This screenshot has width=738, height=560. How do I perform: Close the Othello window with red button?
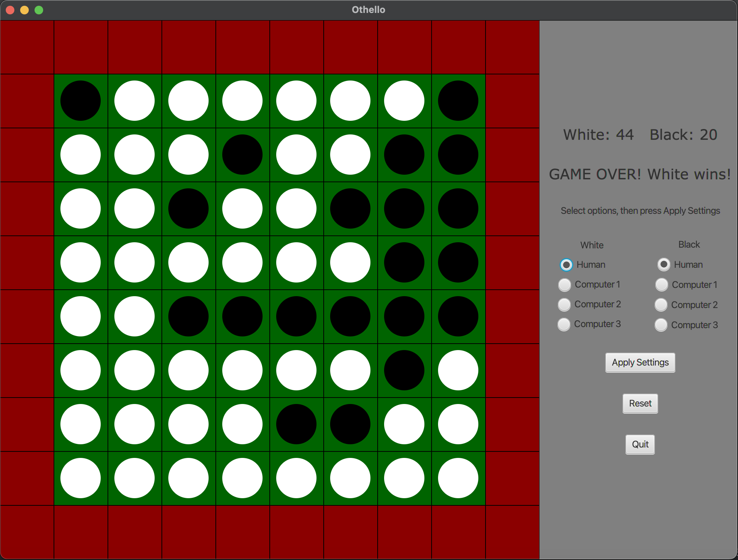click(x=10, y=10)
